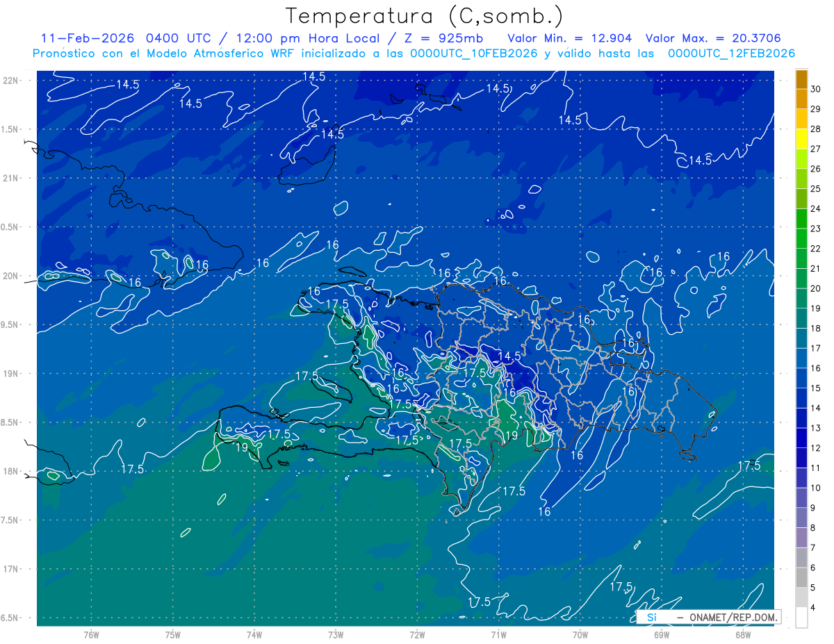Click the "18N" latitude axis label

[12, 471]
